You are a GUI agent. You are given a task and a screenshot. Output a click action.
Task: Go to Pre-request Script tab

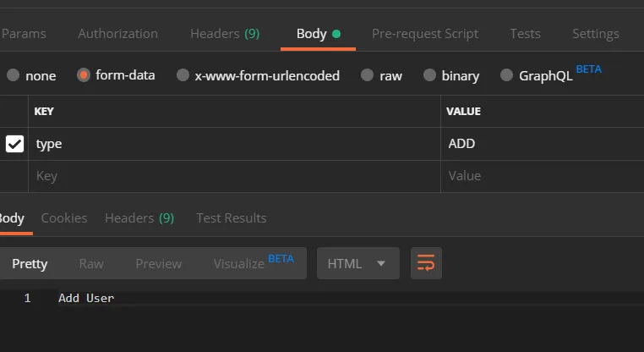tap(425, 34)
